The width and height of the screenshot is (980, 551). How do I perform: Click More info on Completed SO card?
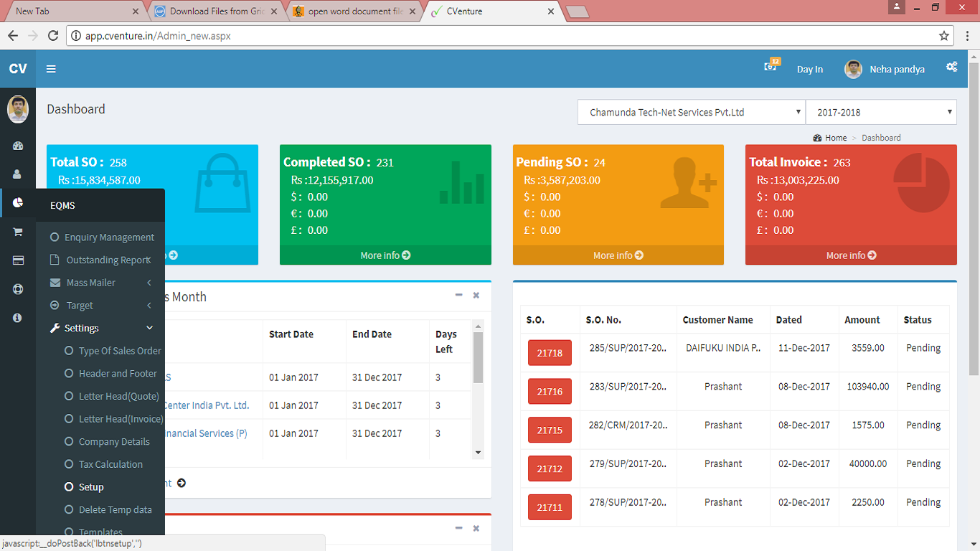click(x=385, y=255)
